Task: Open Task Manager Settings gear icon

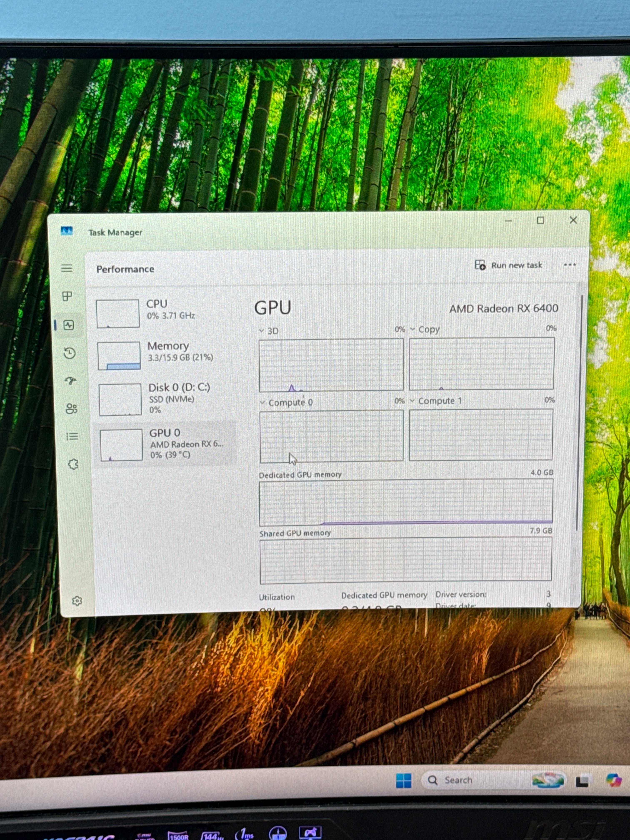Action: pyautogui.click(x=77, y=601)
